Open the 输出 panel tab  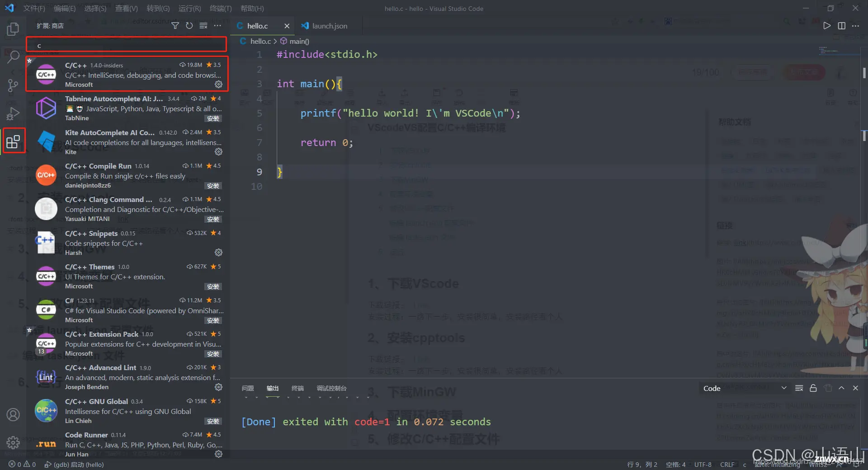(273, 388)
